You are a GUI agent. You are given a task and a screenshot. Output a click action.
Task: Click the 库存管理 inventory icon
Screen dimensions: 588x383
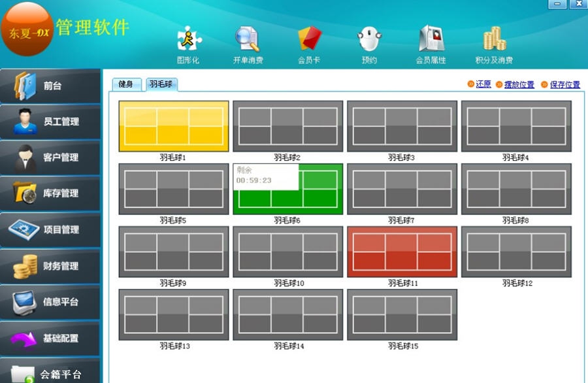pyautogui.click(x=50, y=193)
